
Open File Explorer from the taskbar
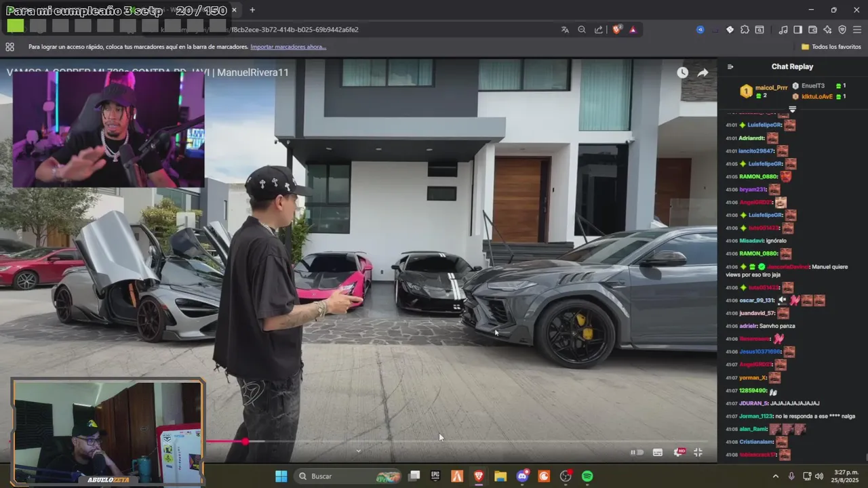pos(500,476)
